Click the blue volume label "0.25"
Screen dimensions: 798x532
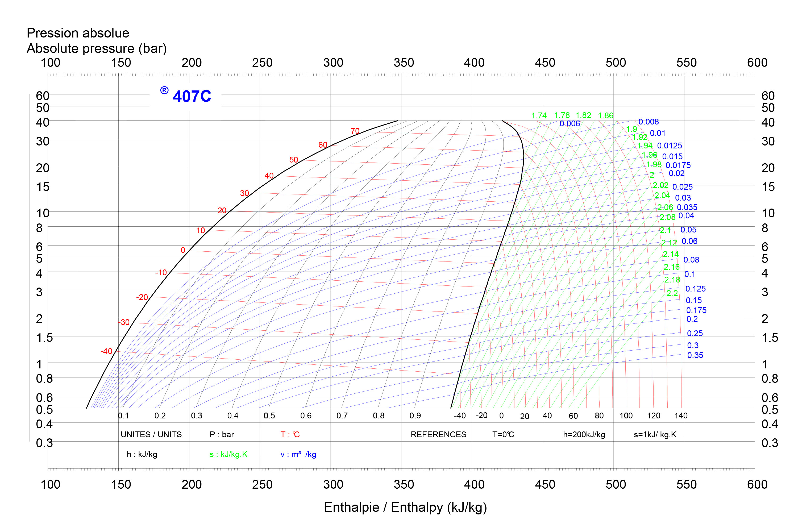coord(695,334)
